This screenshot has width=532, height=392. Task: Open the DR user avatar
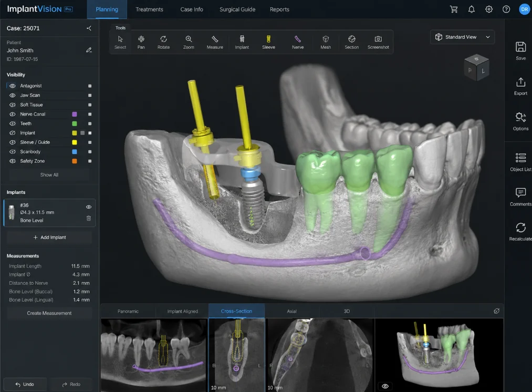525,9
